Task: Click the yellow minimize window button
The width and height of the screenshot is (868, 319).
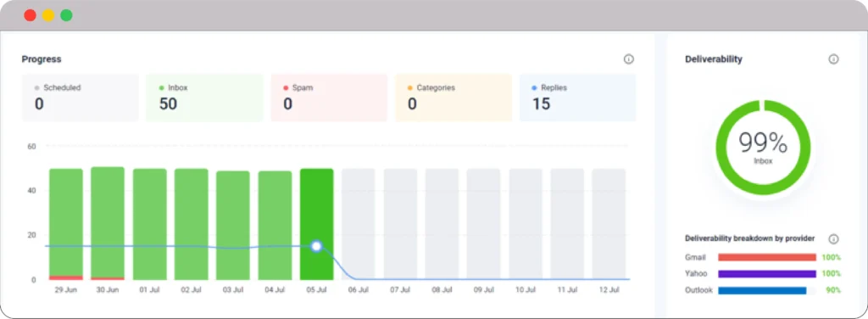Action: (48, 15)
